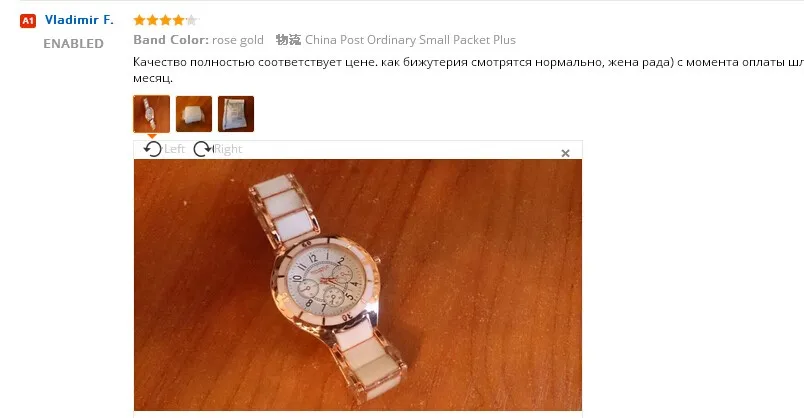Click China Post Ordinary Small Packet Plus

coord(410,40)
